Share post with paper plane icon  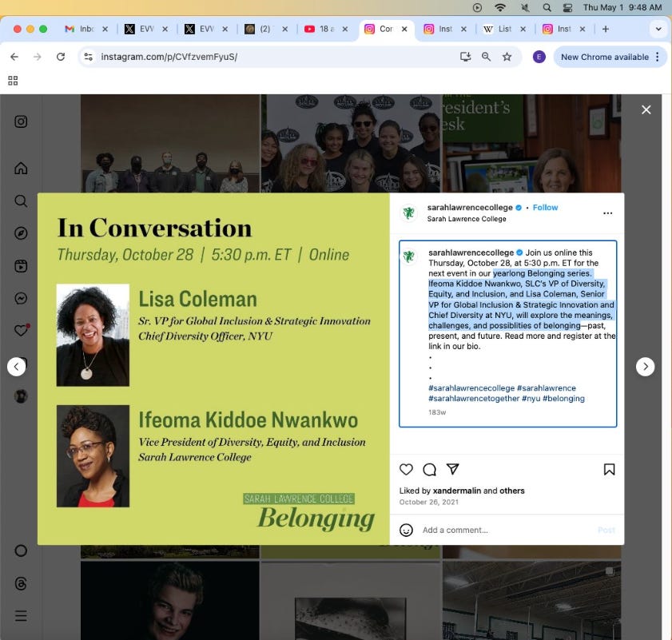point(452,469)
